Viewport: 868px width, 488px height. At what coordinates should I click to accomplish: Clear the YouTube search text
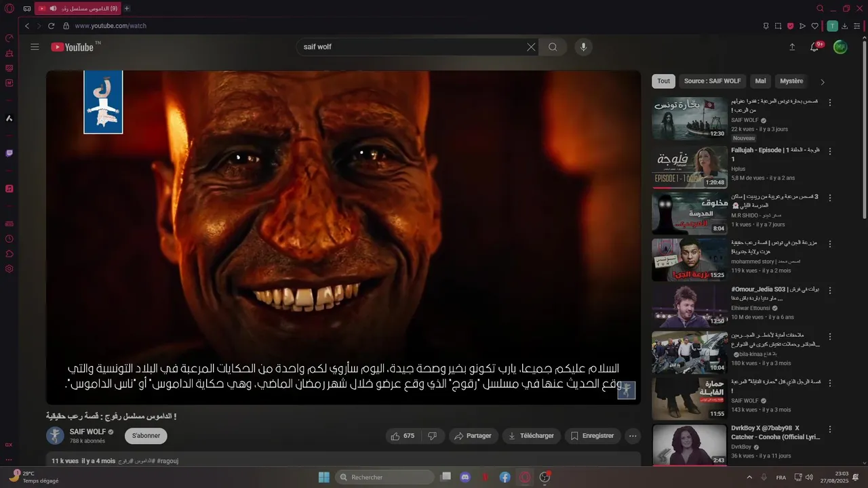[531, 47]
